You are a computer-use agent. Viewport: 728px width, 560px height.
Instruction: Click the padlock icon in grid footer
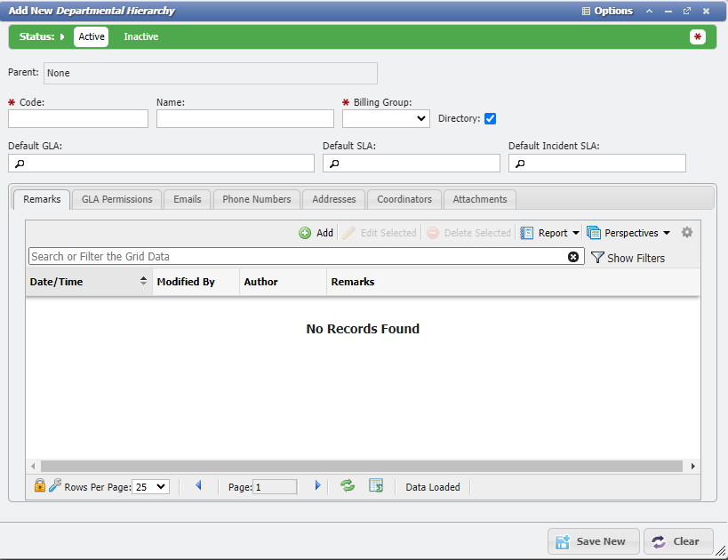coord(39,486)
